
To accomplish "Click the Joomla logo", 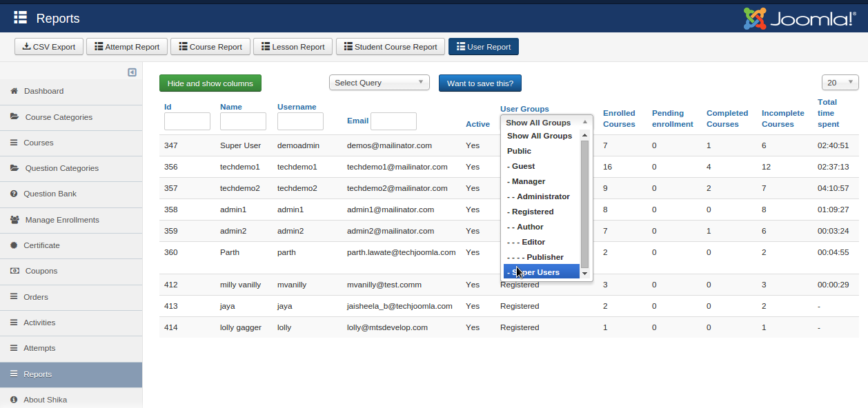I will pyautogui.click(x=799, y=19).
